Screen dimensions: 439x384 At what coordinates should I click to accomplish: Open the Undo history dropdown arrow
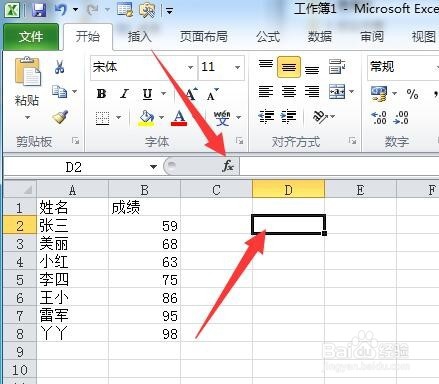(76, 10)
